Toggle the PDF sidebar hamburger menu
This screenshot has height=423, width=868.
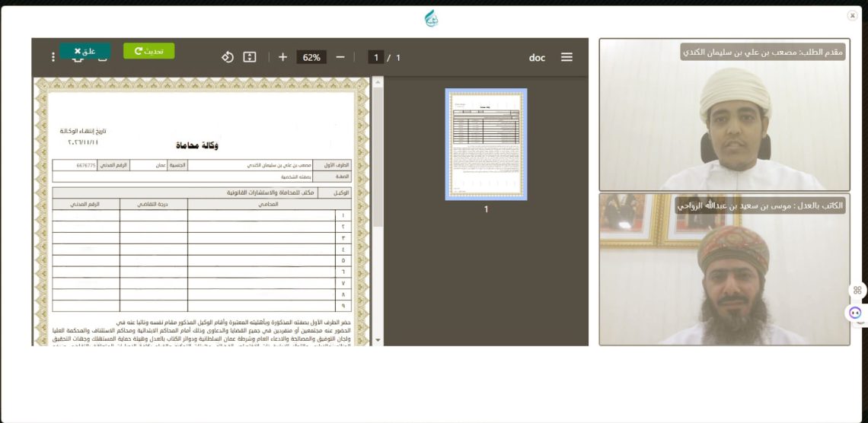[566, 57]
